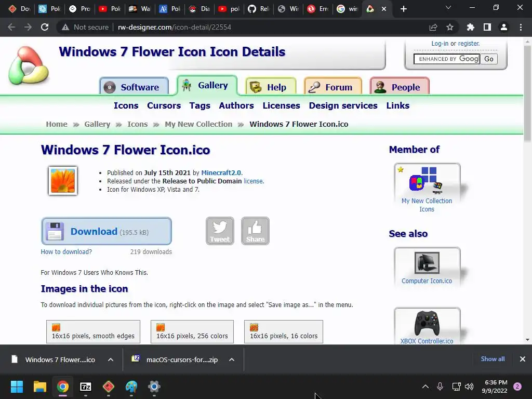Open Chrome three-dot menu
This screenshot has height=399, width=532.
point(521,27)
